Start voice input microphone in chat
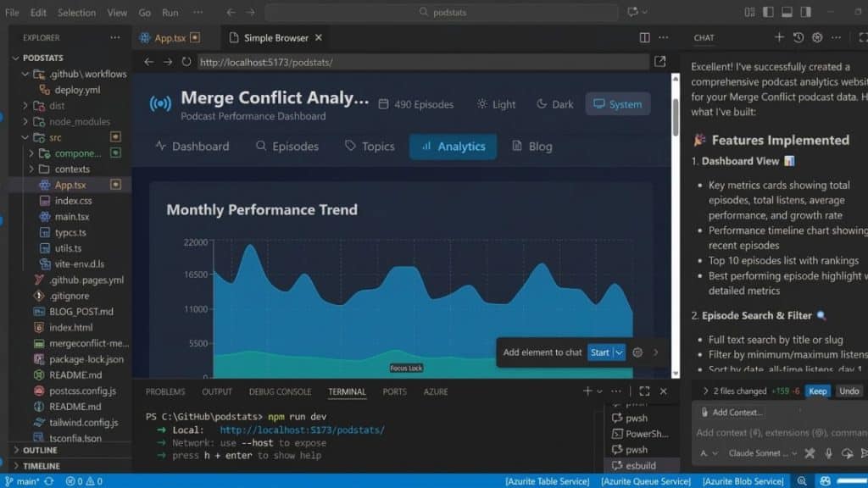The image size is (868, 488). coord(828,453)
